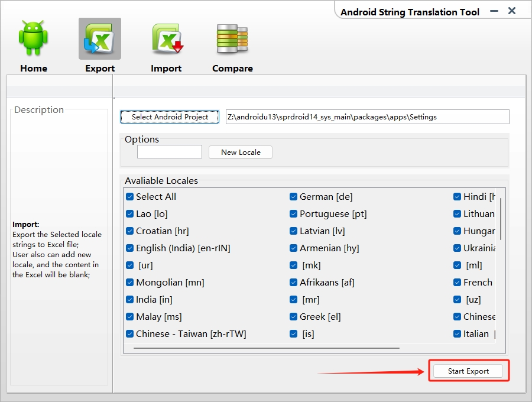Click the horizontal scrollbar under locales list
Viewport: 532px width, 402px height.
click(267, 348)
